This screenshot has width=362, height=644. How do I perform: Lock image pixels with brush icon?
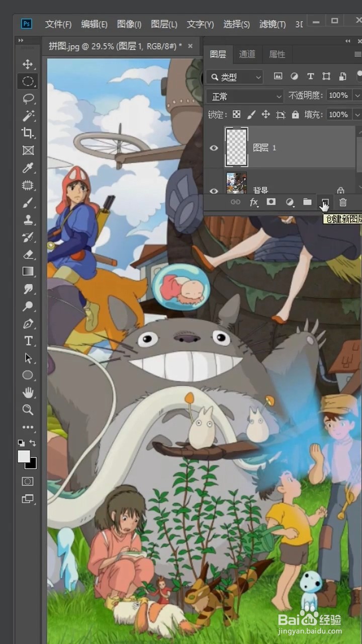click(x=251, y=115)
